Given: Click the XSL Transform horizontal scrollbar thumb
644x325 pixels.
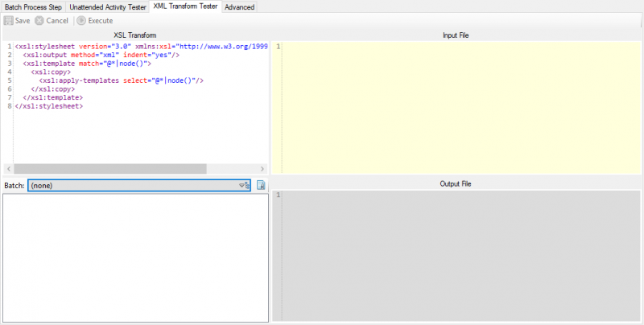Looking at the screenshot, I should [110, 169].
